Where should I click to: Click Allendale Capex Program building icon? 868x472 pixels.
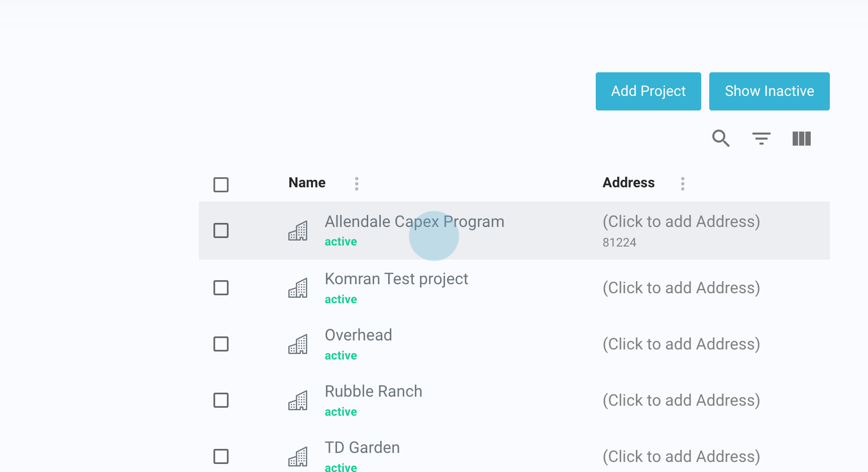[x=298, y=231]
